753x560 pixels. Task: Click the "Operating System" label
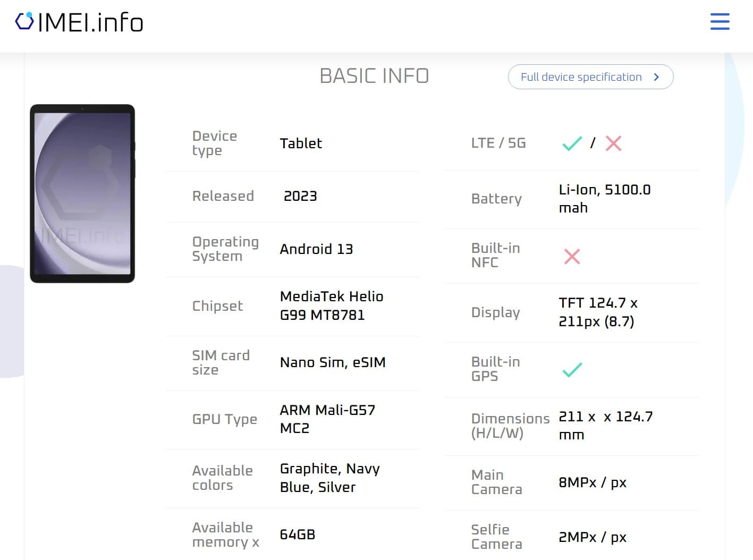pyautogui.click(x=225, y=249)
